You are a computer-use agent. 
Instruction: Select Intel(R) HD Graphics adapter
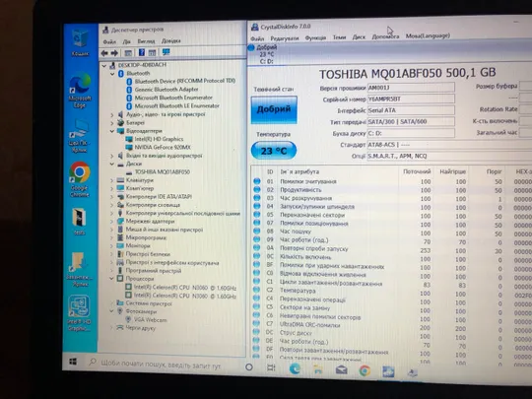click(159, 139)
